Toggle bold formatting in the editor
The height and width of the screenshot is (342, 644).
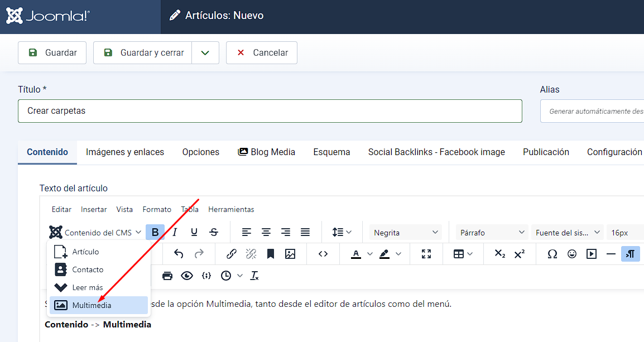(155, 232)
